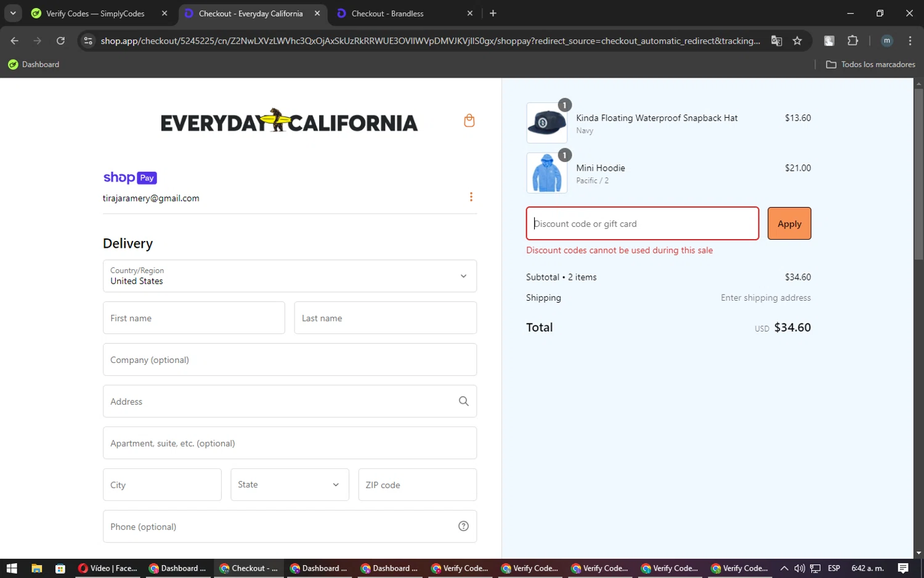
Task: Click the Apartment, suite, etc. field
Action: coord(290,443)
